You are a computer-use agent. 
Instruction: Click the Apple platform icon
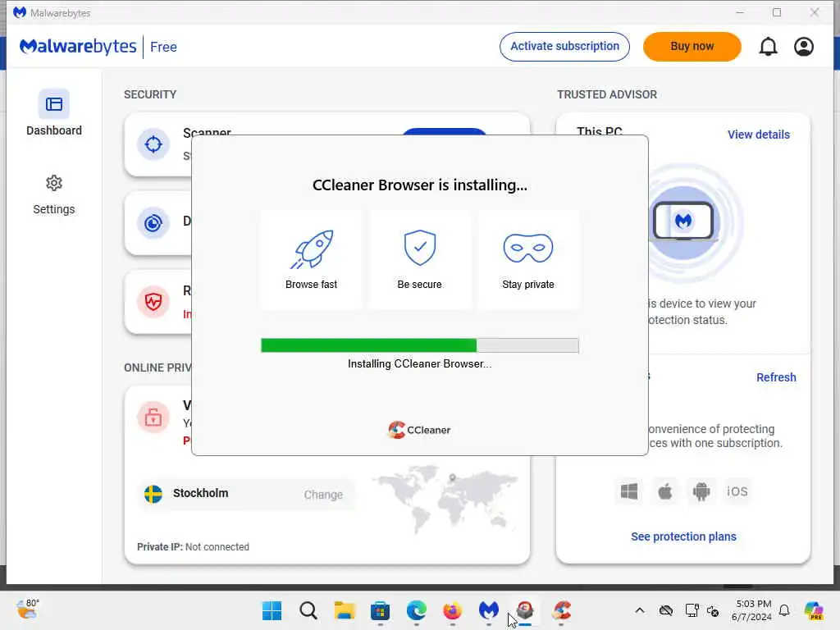[x=664, y=491]
